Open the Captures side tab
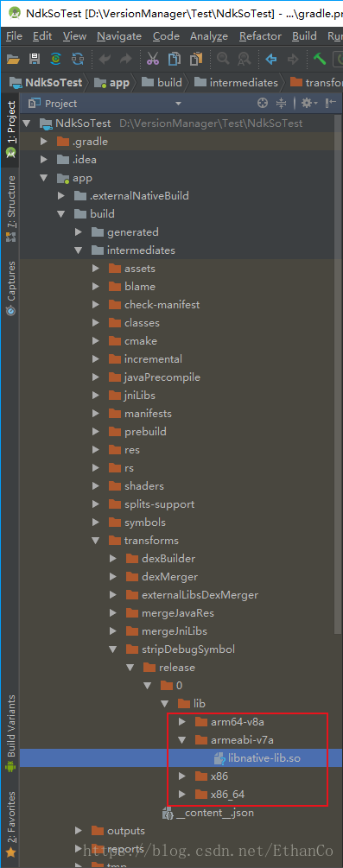The height and width of the screenshot is (868, 343). point(10,288)
